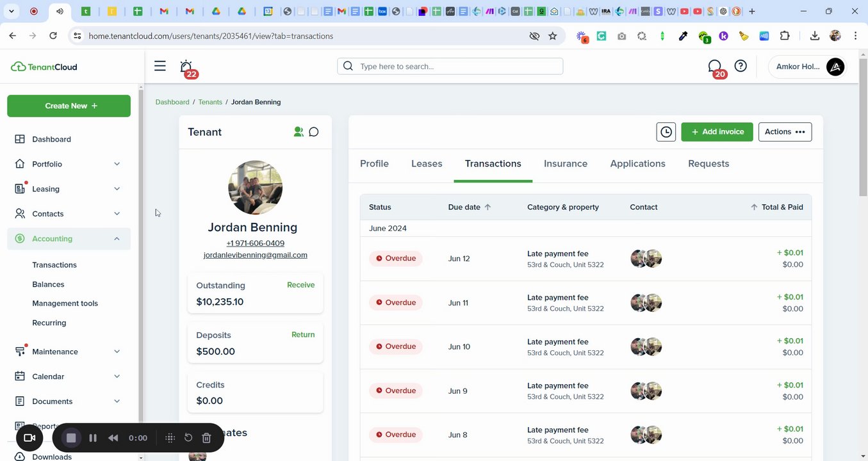Click the TenantCloud logo
Image resolution: width=868 pixels, height=461 pixels.
coord(44,67)
